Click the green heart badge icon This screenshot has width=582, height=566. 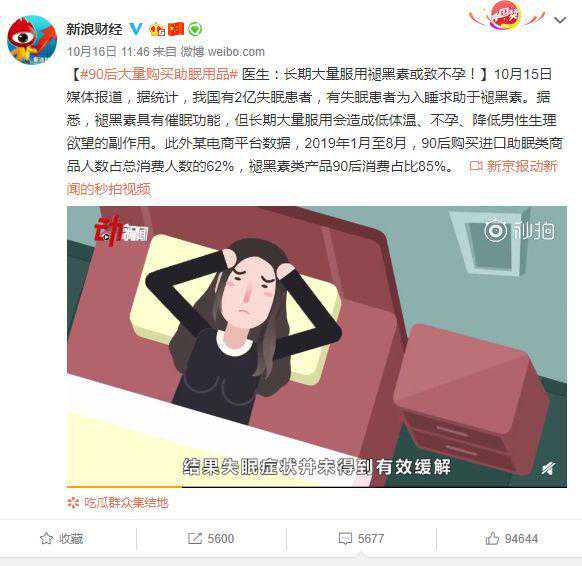[x=195, y=29]
